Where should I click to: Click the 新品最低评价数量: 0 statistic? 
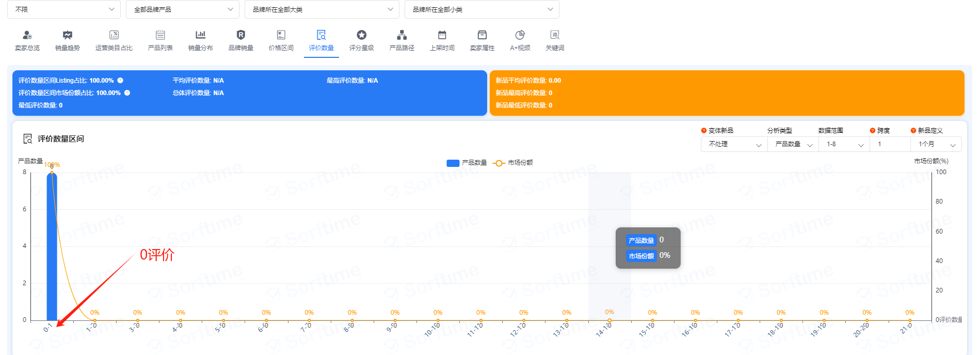(x=524, y=105)
